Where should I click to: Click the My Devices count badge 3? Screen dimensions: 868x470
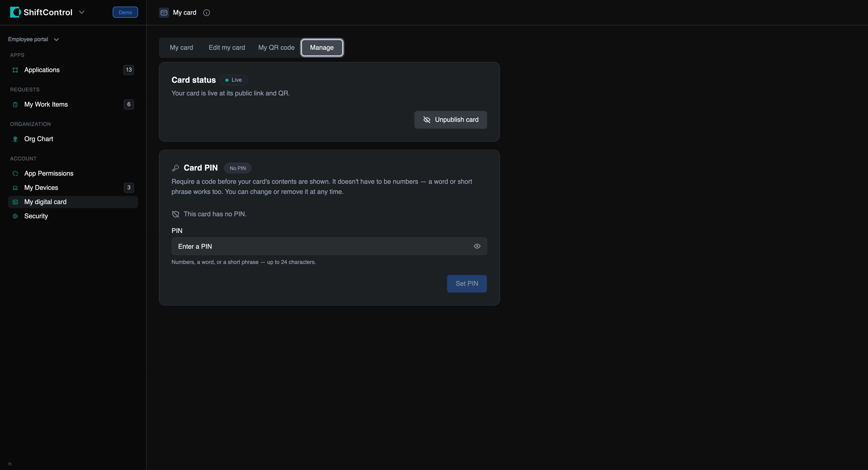click(129, 188)
